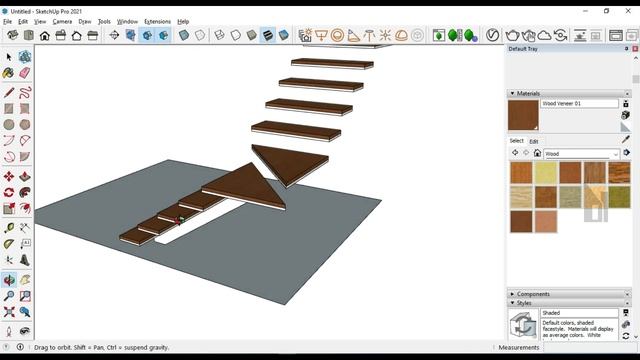The height and width of the screenshot is (360, 640).
Task: Open the Camera menu
Action: (x=62, y=22)
